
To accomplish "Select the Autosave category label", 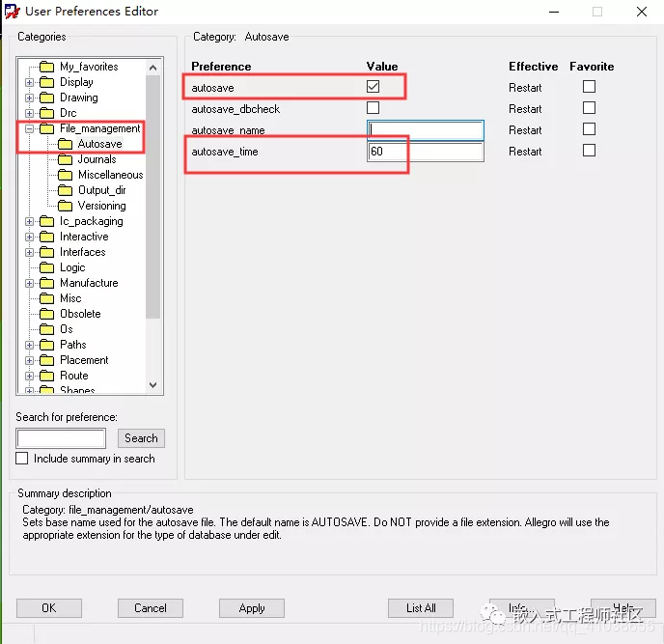I will coord(100,144).
